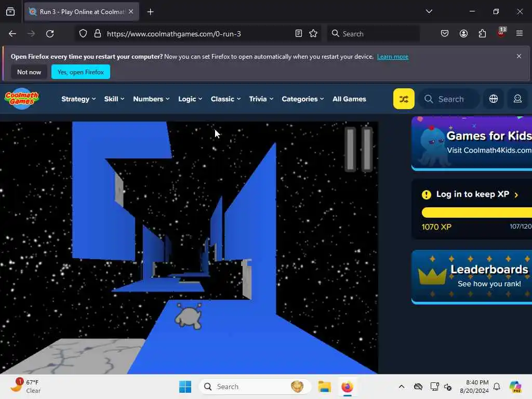
Task: Open the Windows Start menu
Action: (185, 387)
